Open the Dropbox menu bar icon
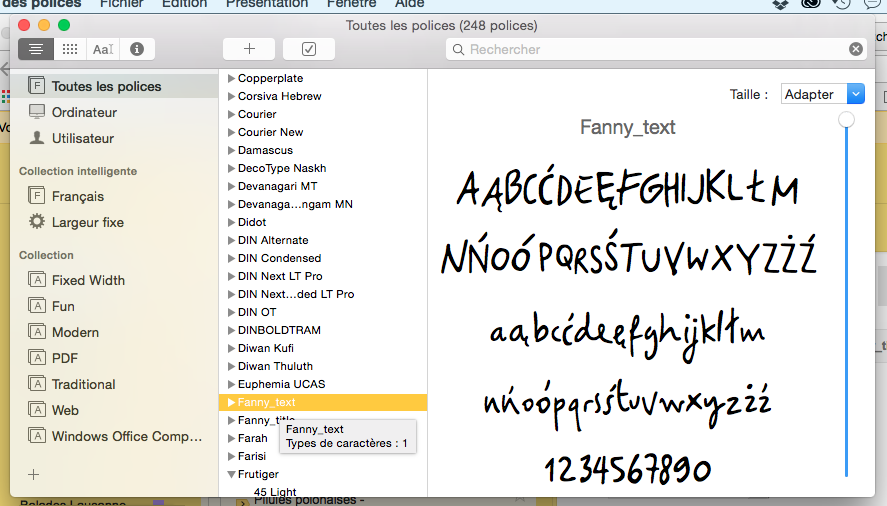 [781, 4]
